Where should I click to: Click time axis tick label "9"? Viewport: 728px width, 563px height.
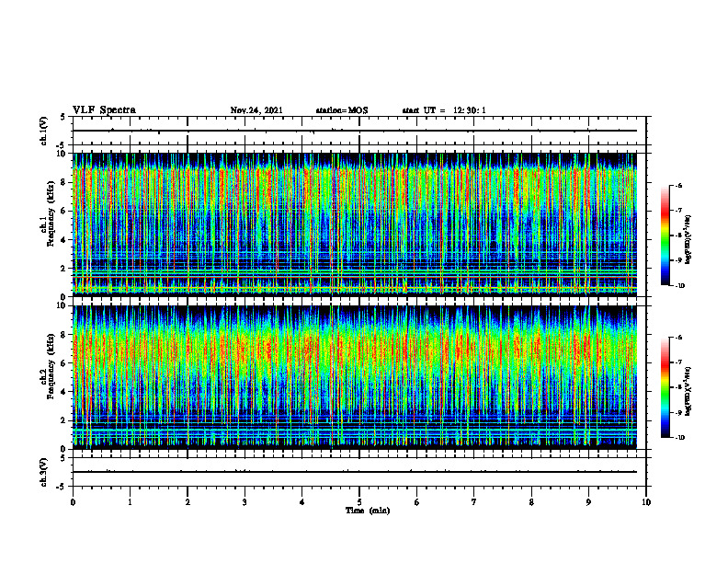click(588, 502)
